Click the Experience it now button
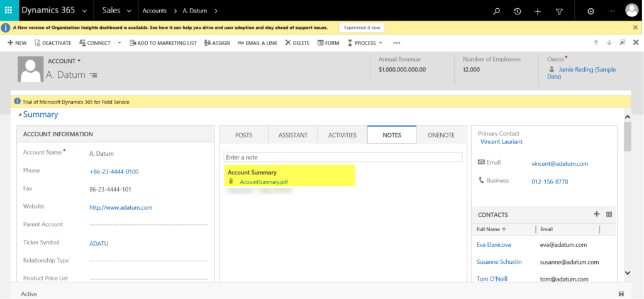Viewport: 644px width, 299px height. pyautogui.click(x=362, y=28)
